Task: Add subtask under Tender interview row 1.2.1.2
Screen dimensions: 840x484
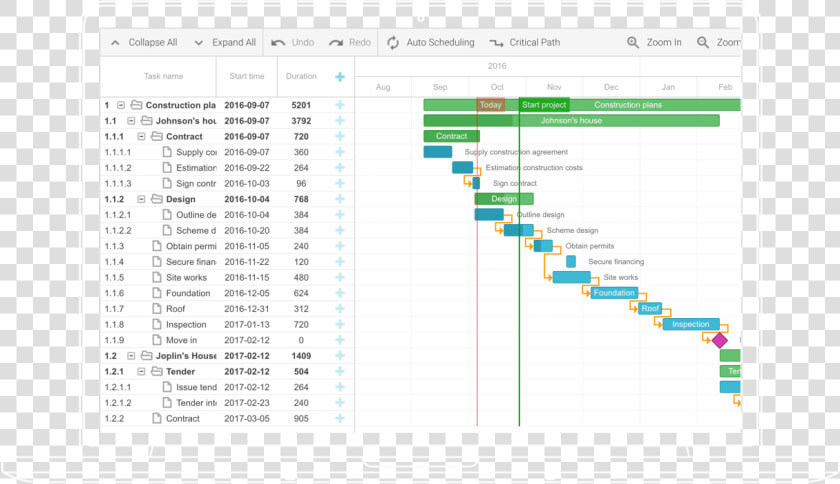Action: pos(340,403)
